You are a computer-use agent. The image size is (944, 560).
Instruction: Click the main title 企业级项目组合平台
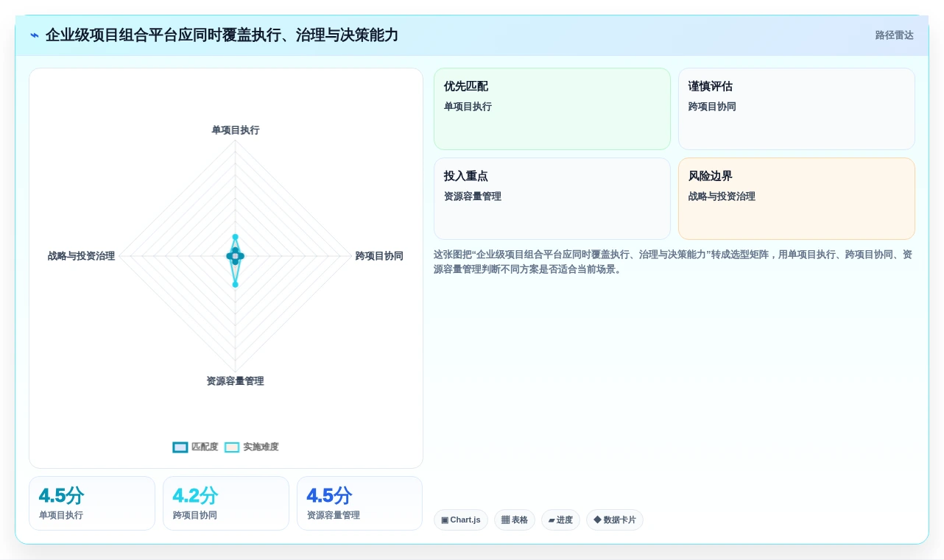222,35
